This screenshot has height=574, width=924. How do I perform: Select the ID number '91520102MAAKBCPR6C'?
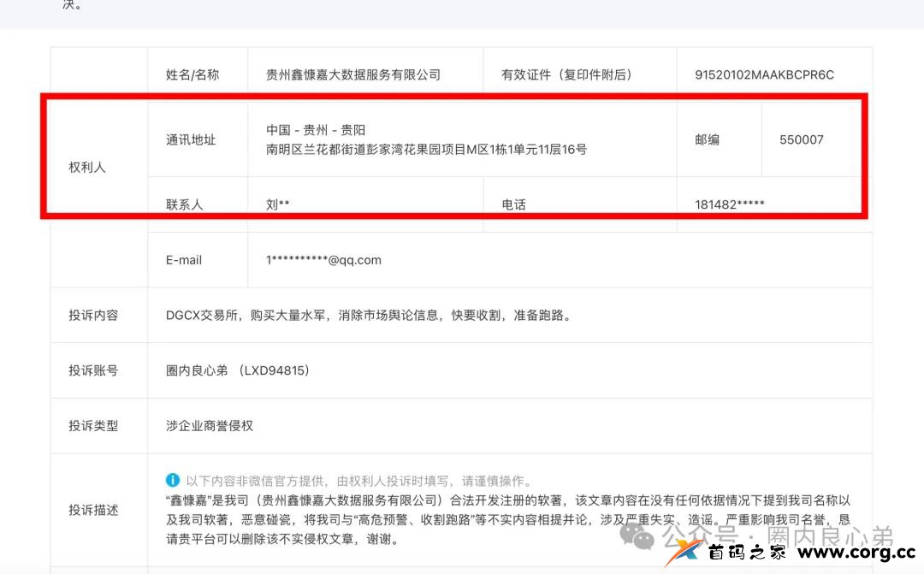tap(764, 74)
